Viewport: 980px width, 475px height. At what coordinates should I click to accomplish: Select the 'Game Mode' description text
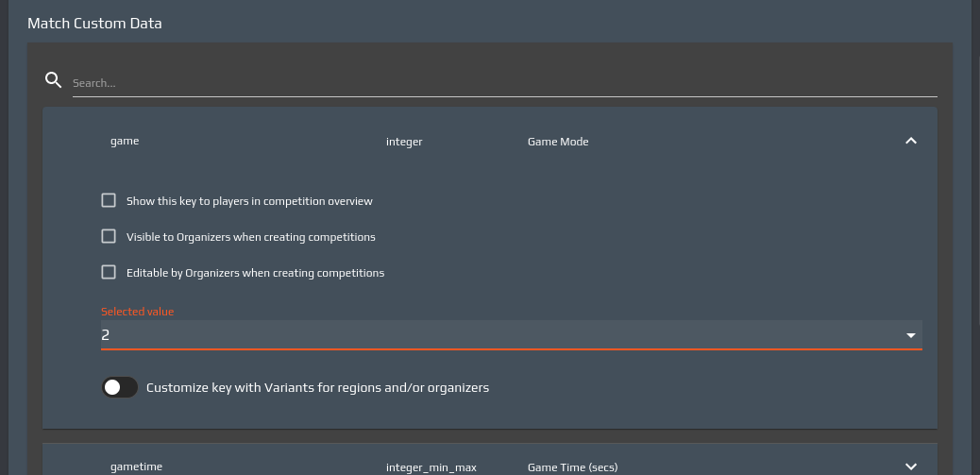pyautogui.click(x=557, y=142)
